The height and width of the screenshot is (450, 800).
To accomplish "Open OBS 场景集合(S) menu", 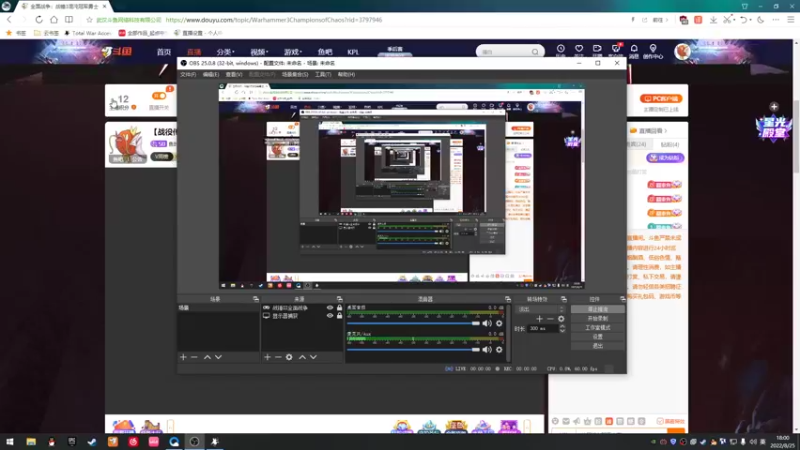I will click(x=295, y=74).
